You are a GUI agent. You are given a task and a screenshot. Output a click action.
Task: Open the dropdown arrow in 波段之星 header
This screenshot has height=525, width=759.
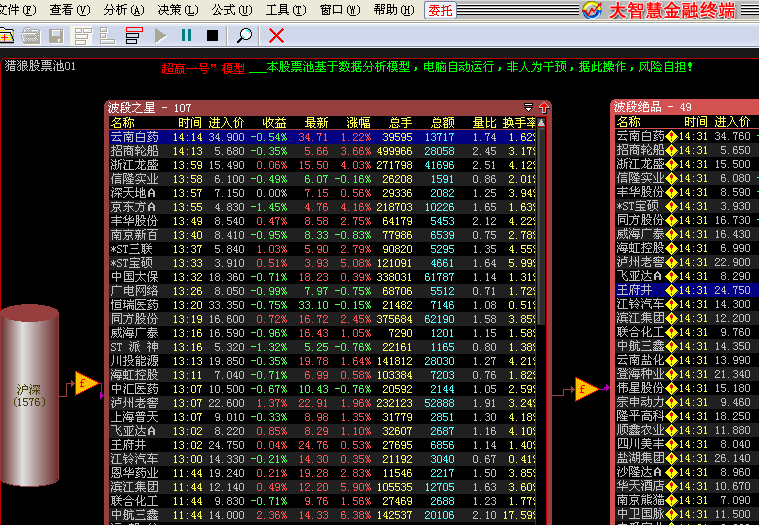click(529, 107)
